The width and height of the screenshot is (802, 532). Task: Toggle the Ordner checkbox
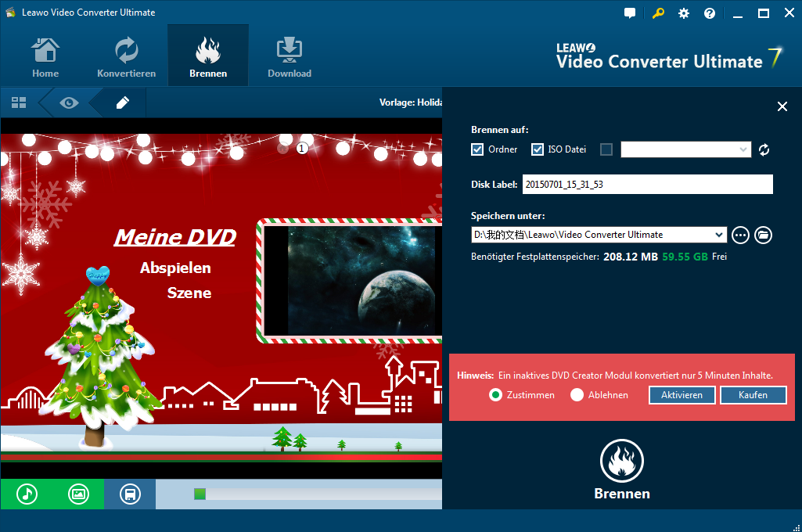[477, 149]
